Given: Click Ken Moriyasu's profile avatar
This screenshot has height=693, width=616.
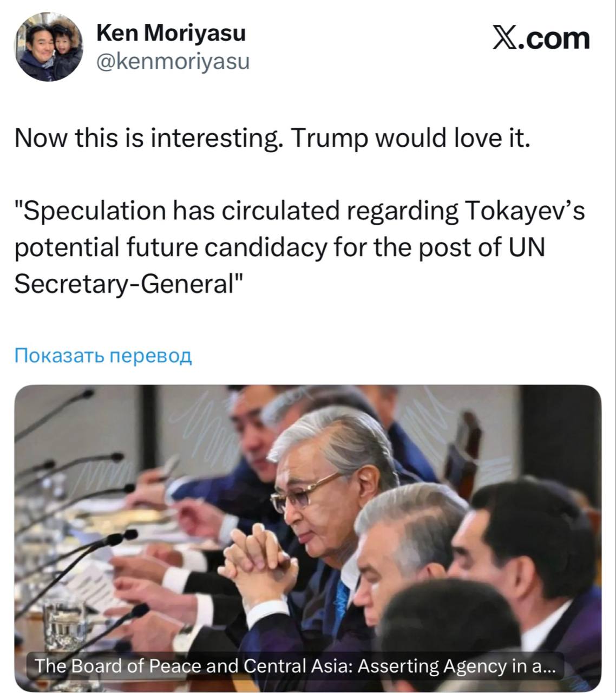Looking at the screenshot, I should click(48, 47).
